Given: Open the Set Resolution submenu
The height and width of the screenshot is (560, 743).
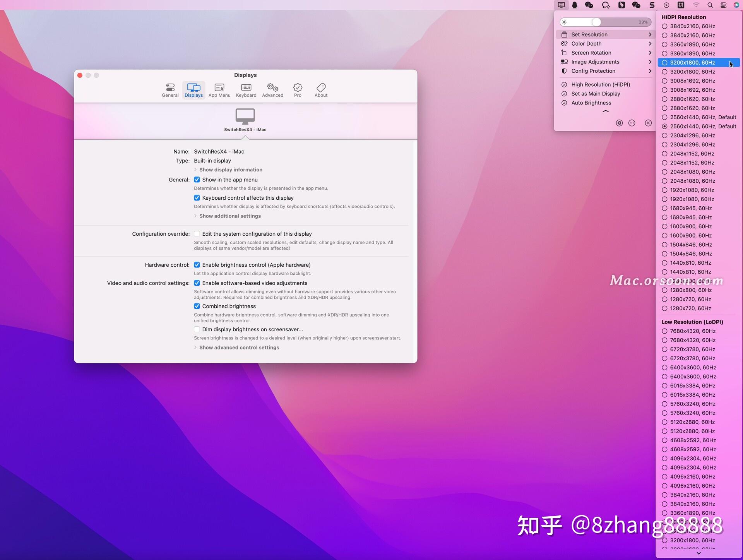Looking at the screenshot, I should (x=589, y=34).
